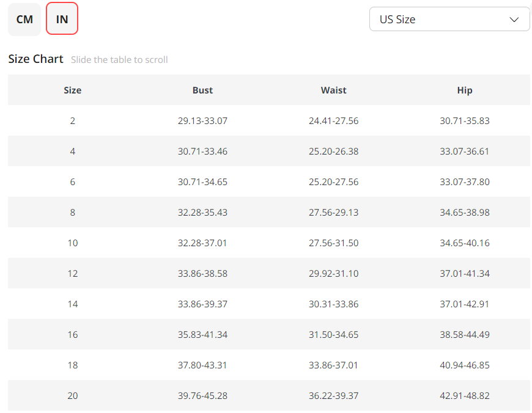Screen dimensions: 532x413
Task: Click bust value 33.86-38.58 for size 12
Action: coord(202,274)
